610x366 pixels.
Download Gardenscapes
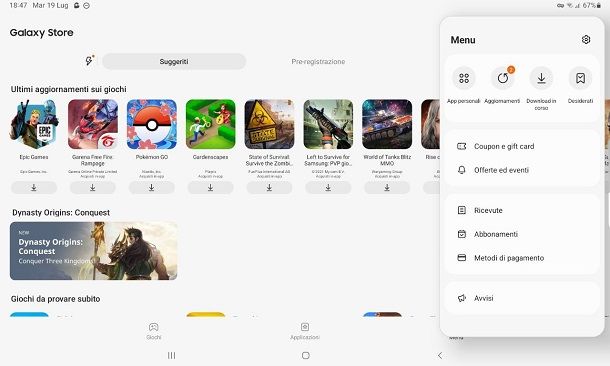(x=210, y=187)
